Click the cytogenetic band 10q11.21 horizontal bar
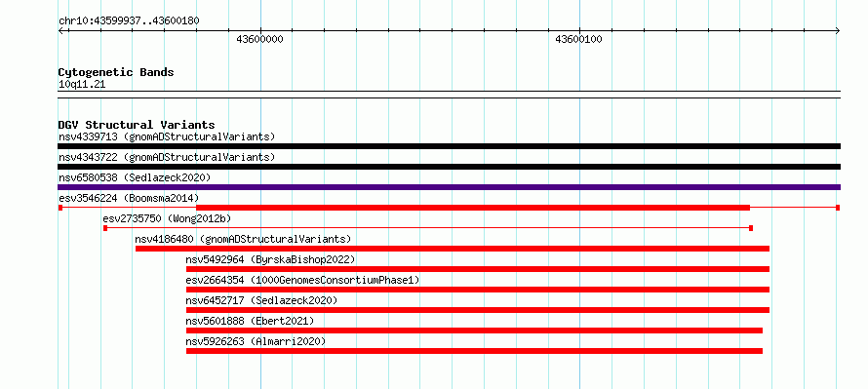Viewport: 868px width, 389px height. click(449, 95)
